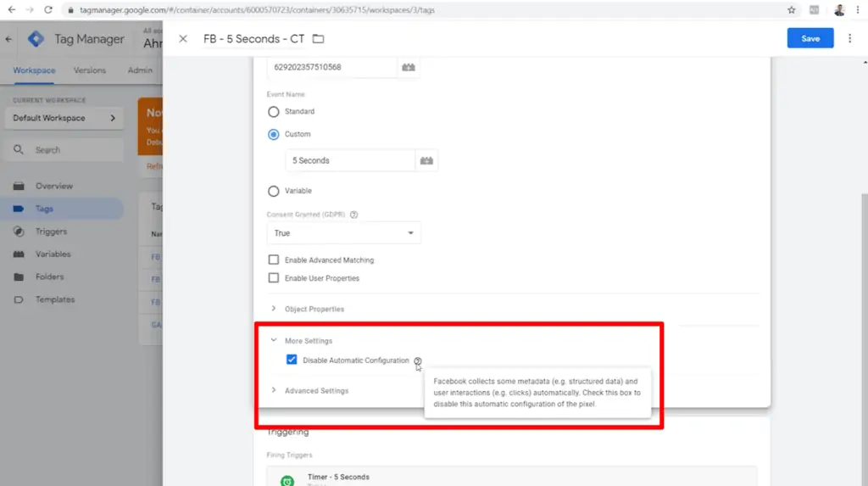Click the variable picker icon beside 5 Seconds
Screen dimensions: 868x486
point(426,160)
